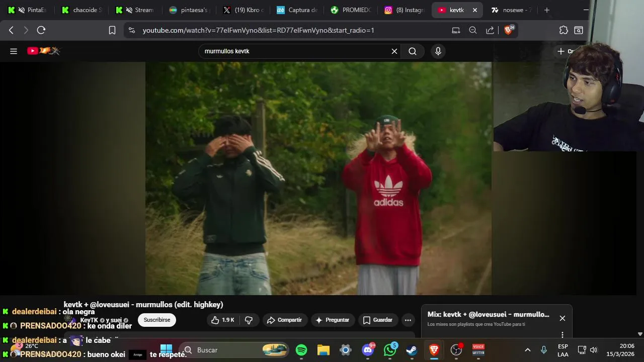The image size is (644, 362).
Task: Switch to the (8) Instagram tab
Action: 404,10
